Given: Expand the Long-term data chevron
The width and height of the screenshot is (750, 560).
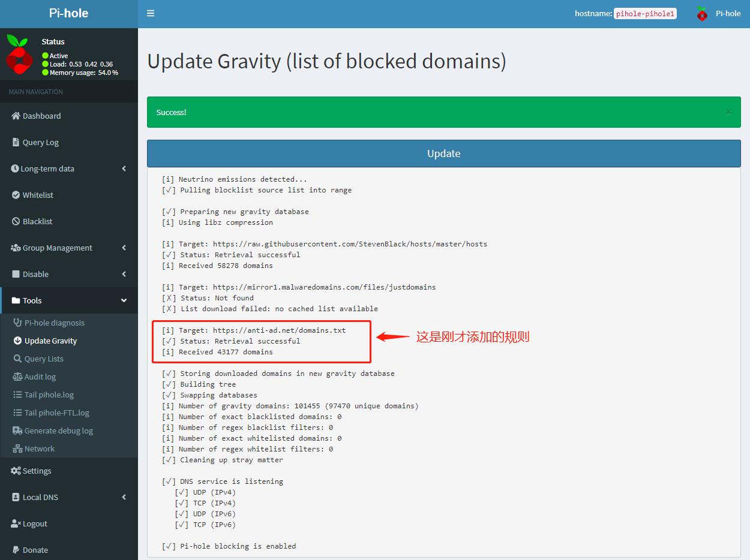Looking at the screenshot, I should coord(124,168).
